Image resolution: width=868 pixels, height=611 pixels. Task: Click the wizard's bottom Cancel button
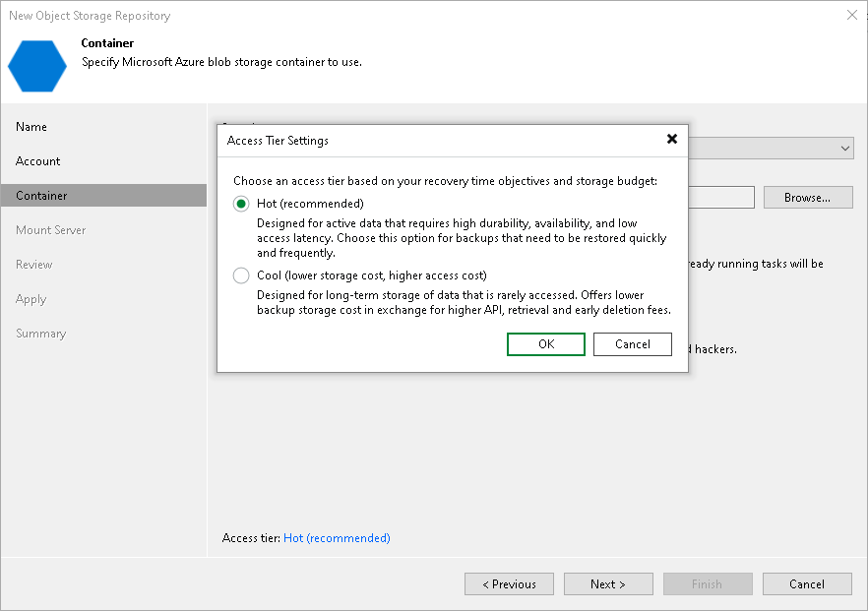[807, 583]
